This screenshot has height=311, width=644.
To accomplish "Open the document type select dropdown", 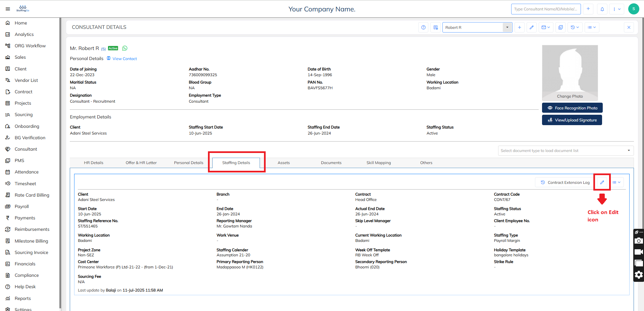I will tap(566, 151).
